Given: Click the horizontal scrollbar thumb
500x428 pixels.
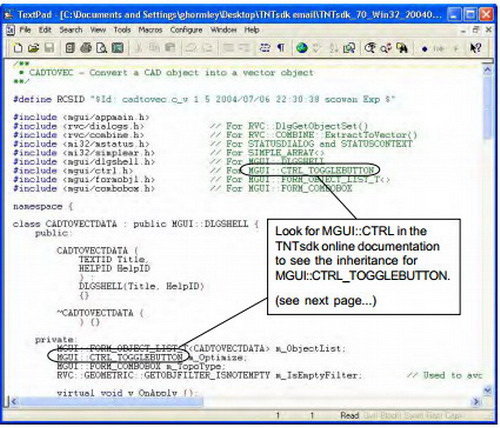Looking at the screenshot, I should coord(111,402).
